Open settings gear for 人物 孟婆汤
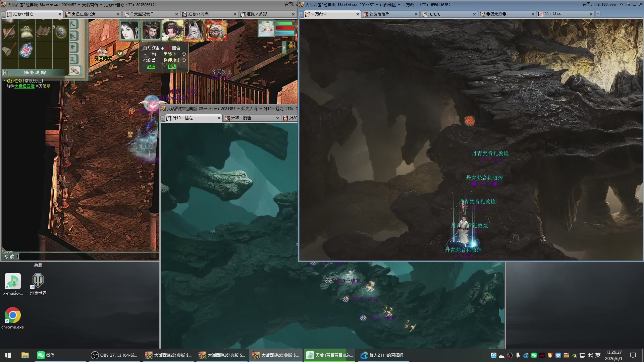The width and height of the screenshot is (644, 362). pos(184,54)
